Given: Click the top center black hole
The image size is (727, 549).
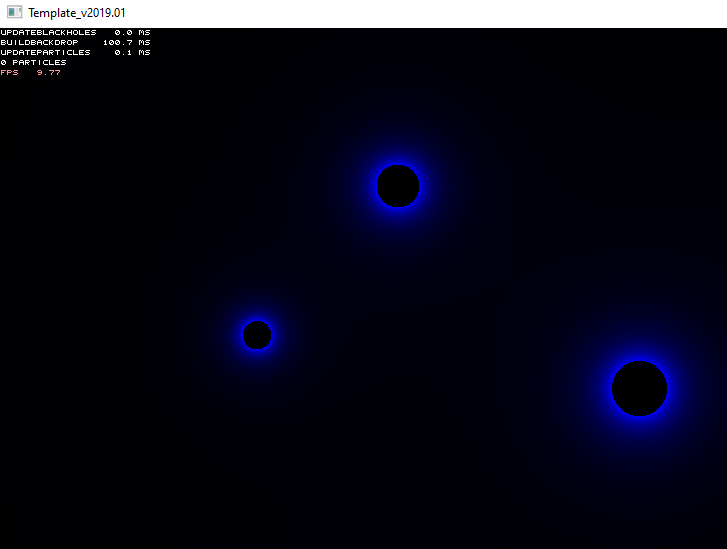Looking at the screenshot, I should coord(398,186).
